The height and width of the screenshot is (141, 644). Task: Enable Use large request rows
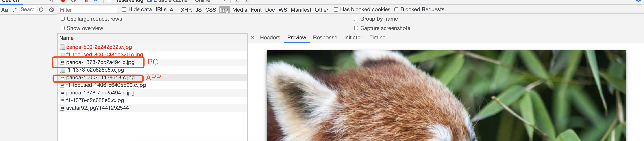click(x=63, y=19)
